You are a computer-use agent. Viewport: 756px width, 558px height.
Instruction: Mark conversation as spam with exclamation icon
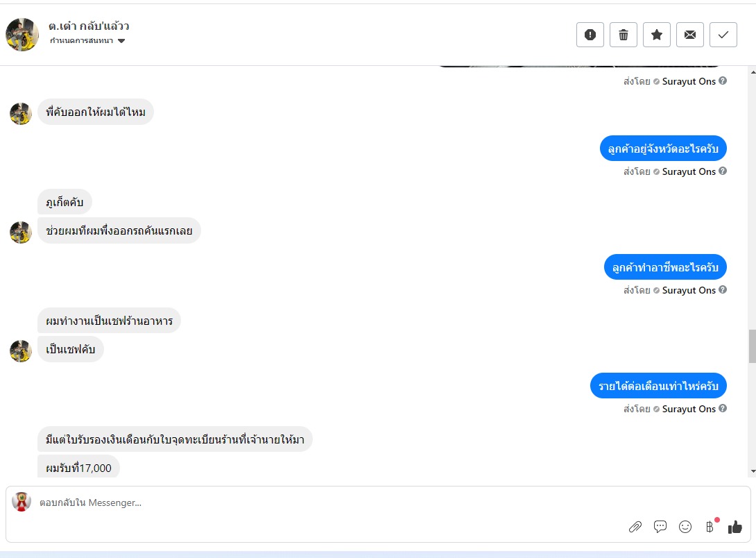[x=590, y=35]
